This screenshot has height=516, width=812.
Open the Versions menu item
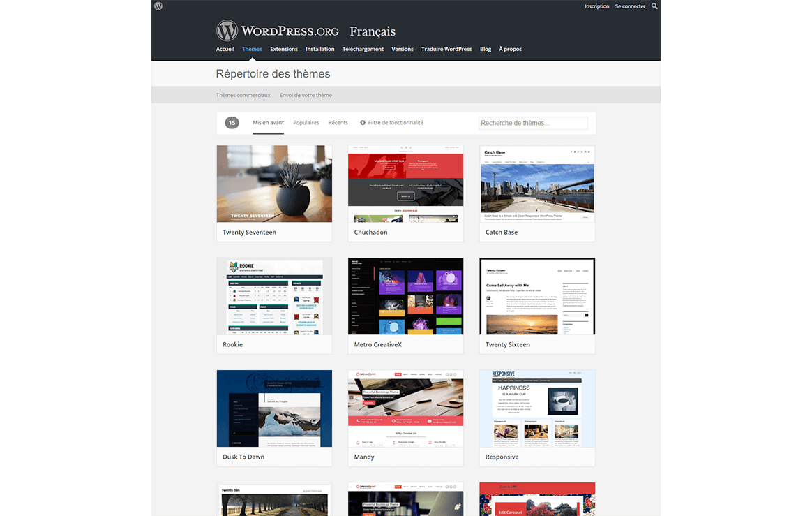tap(403, 50)
